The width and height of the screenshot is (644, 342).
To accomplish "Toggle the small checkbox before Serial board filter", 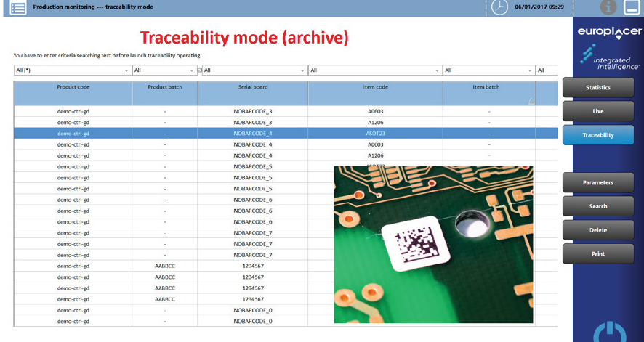I will tap(199, 70).
